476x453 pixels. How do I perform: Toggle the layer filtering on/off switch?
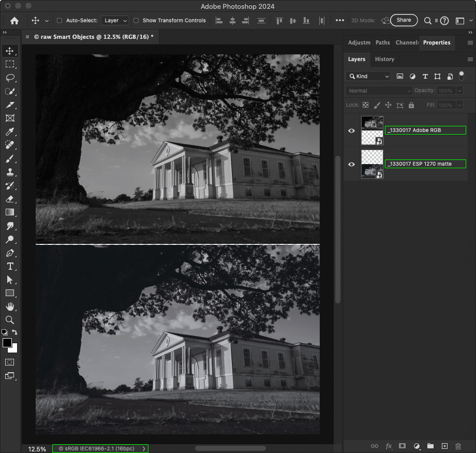[x=462, y=76]
